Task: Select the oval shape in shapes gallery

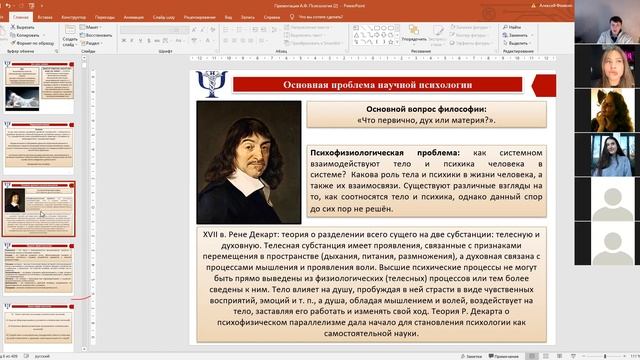Action: 384,28
